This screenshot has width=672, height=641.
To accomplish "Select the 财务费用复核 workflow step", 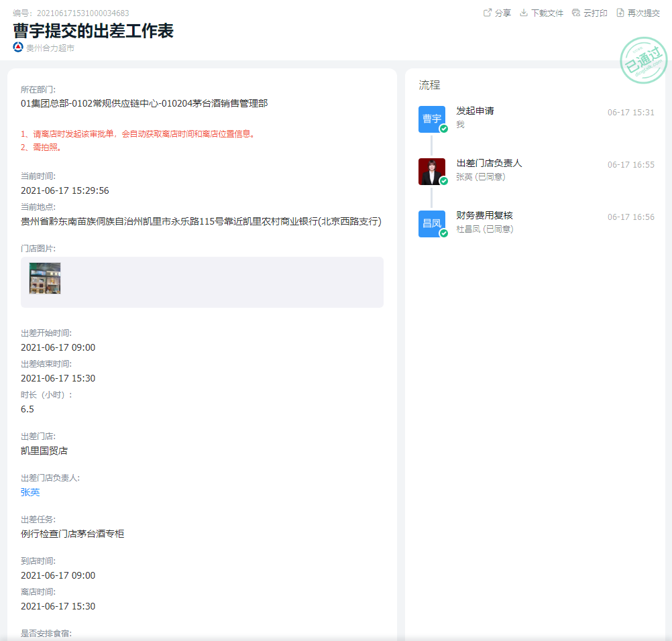I will [484, 215].
